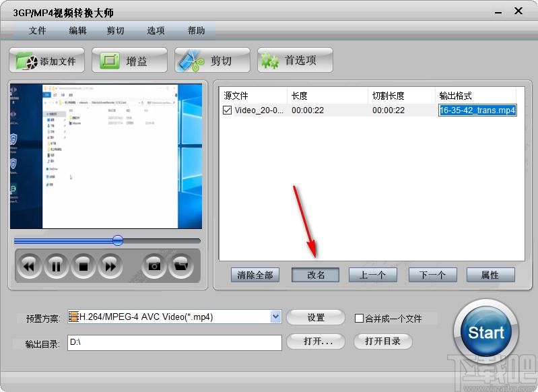Click the 打开... browse button

pos(316,341)
